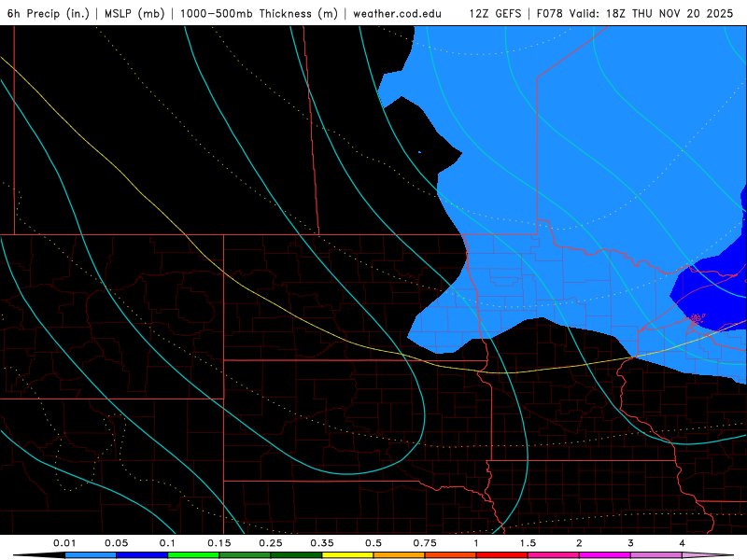Viewport: 747px width, 560px height.
Task: Click the "0.25" scale label
Action: pos(271,543)
